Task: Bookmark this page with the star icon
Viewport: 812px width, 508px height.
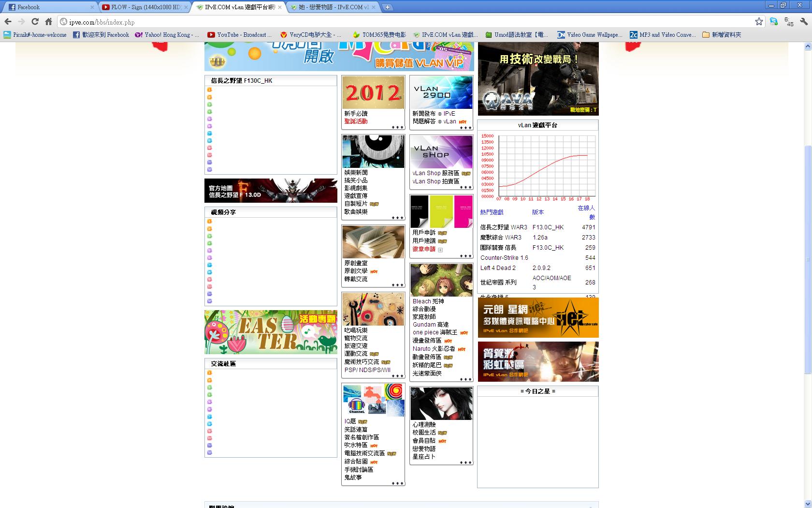Action: pos(759,22)
